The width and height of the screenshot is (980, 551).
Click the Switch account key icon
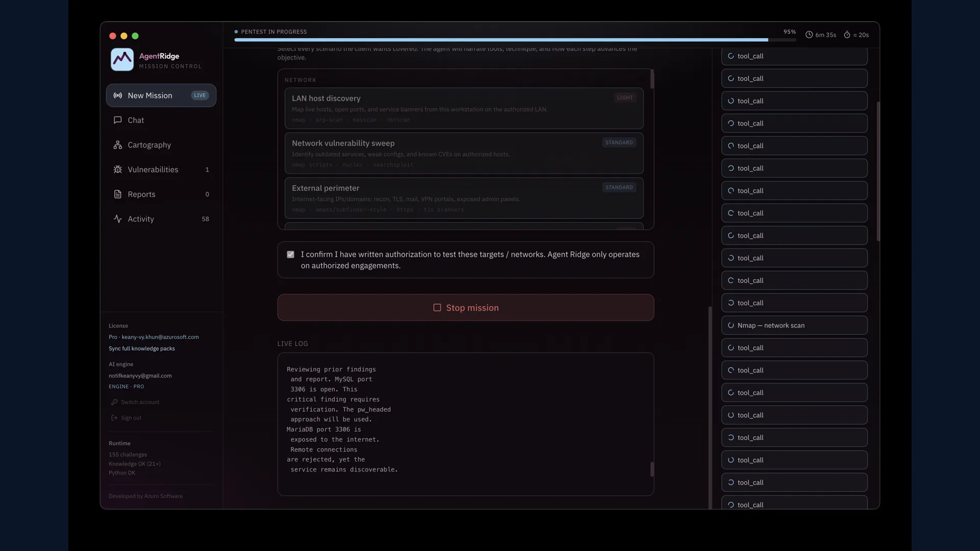click(114, 402)
